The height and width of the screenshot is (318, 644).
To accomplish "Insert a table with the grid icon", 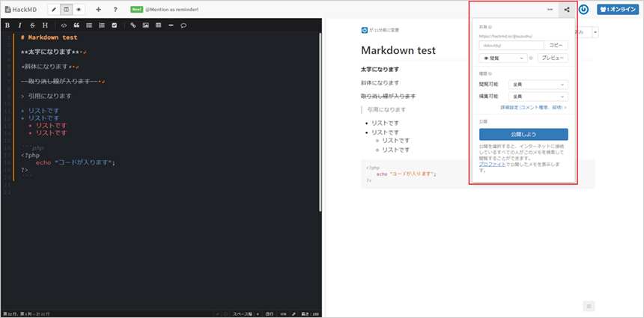I will (158, 25).
